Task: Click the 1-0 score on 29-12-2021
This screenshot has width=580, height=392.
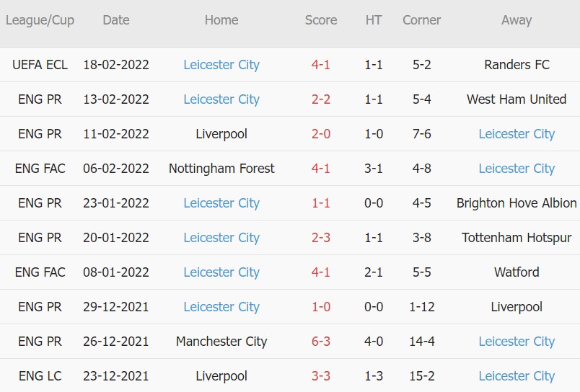Action: click(x=321, y=307)
